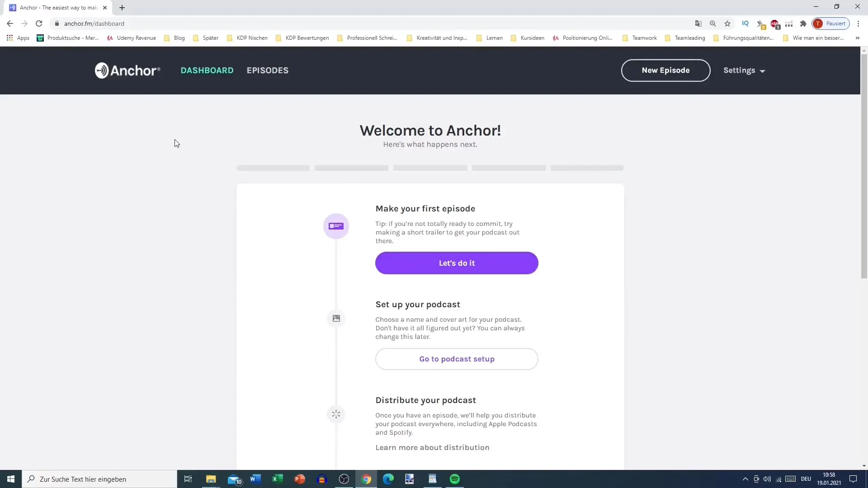Click the Spotify taskbar icon
Screen dimensions: 868x488
(x=454, y=479)
